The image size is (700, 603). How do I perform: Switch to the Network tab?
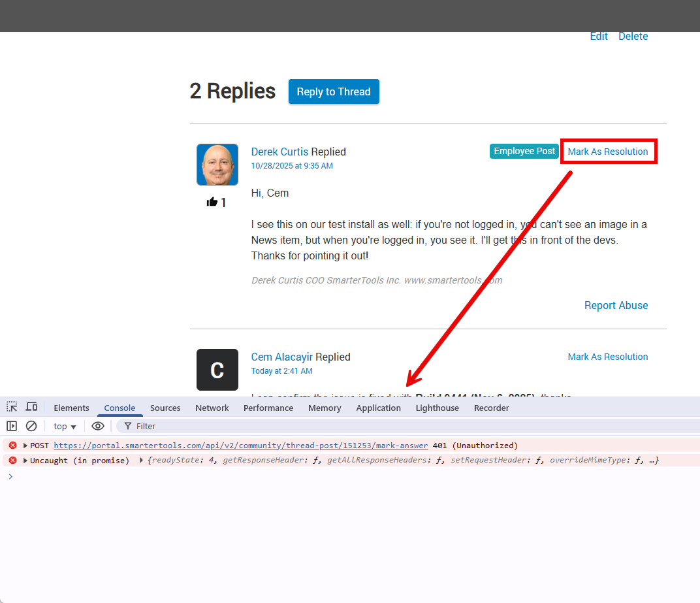pos(212,408)
